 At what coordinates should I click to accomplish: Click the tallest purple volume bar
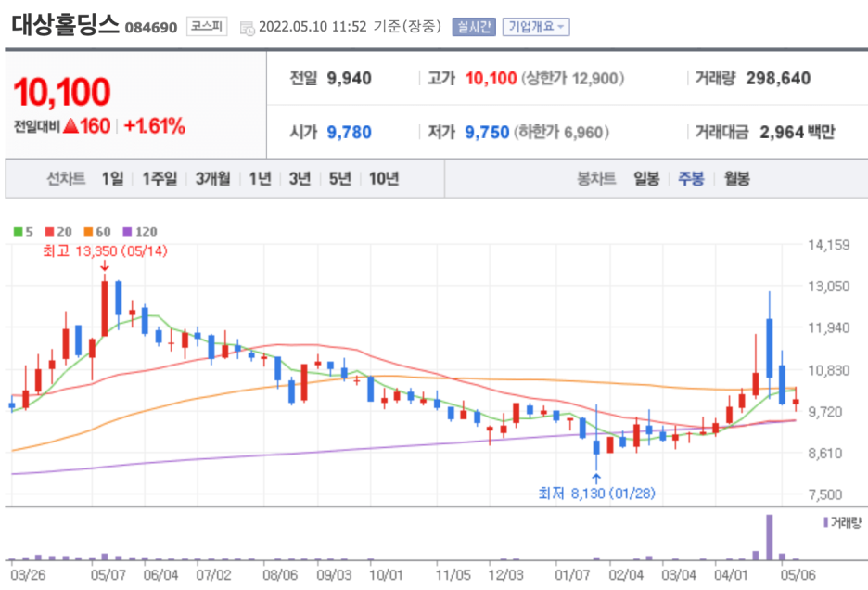pos(770,537)
